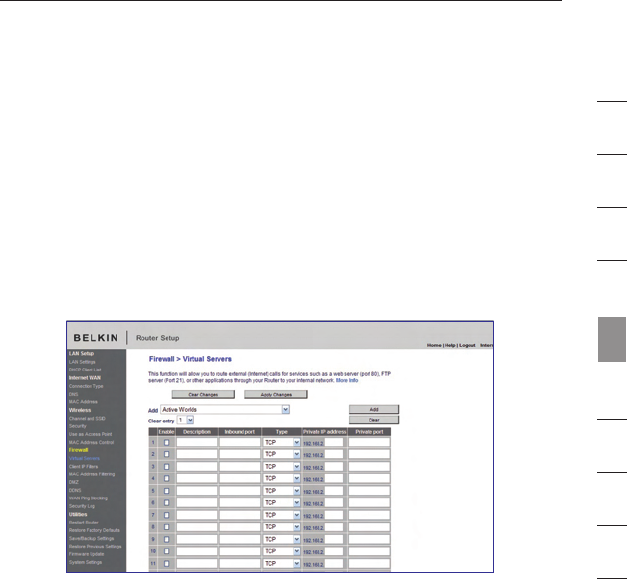Go to Channel and SSID settings
This screenshot has height=579, width=627.
[x=87, y=419]
